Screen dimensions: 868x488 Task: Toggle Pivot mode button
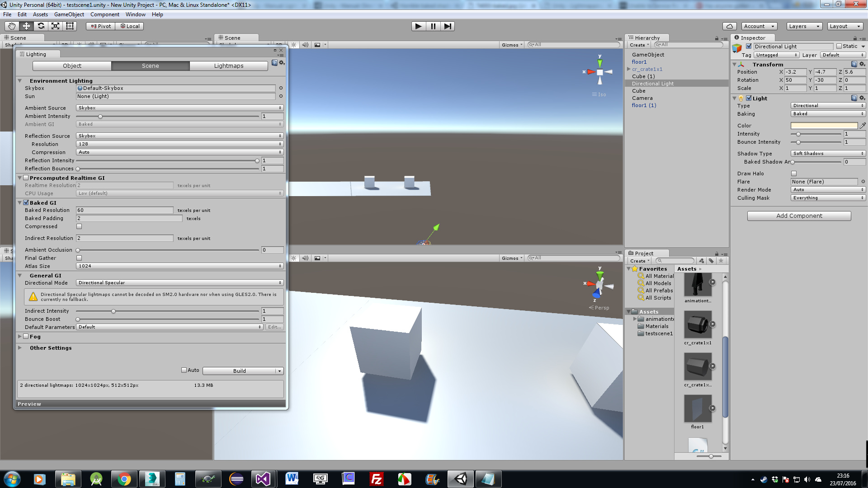pyautogui.click(x=101, y=26)
